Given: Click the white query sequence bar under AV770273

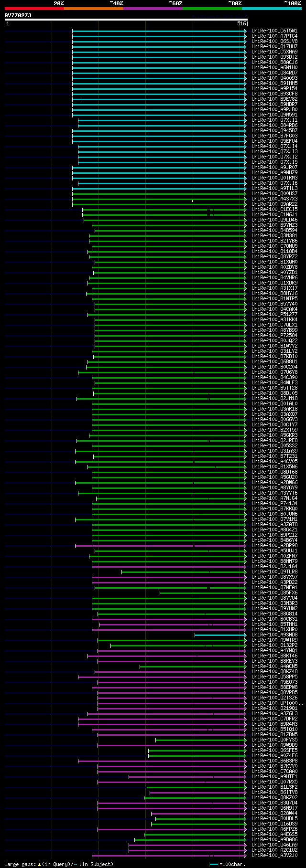Looking at the screenshot, I should tap(126, 20).
